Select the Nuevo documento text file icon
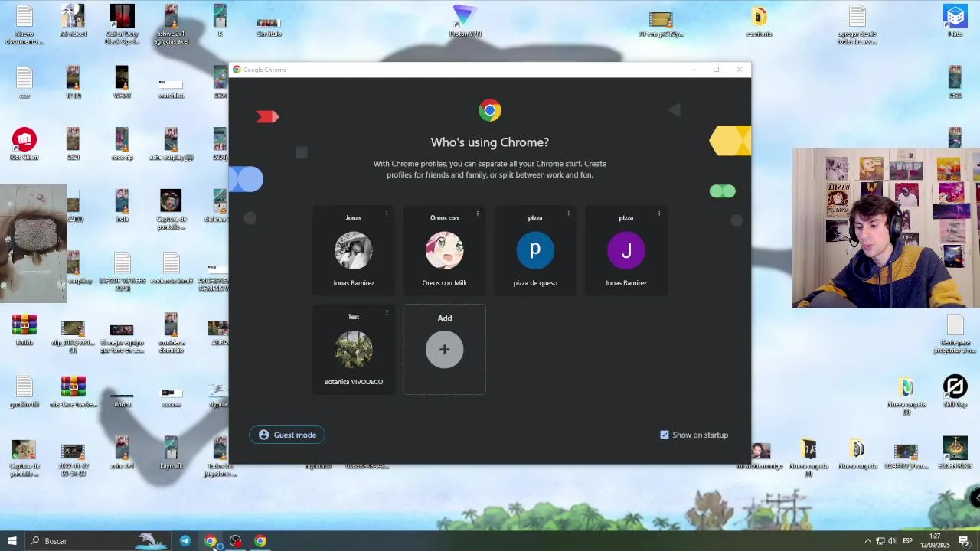The width and height of the screenshot is (980, 551). click(x=24, y=24)
